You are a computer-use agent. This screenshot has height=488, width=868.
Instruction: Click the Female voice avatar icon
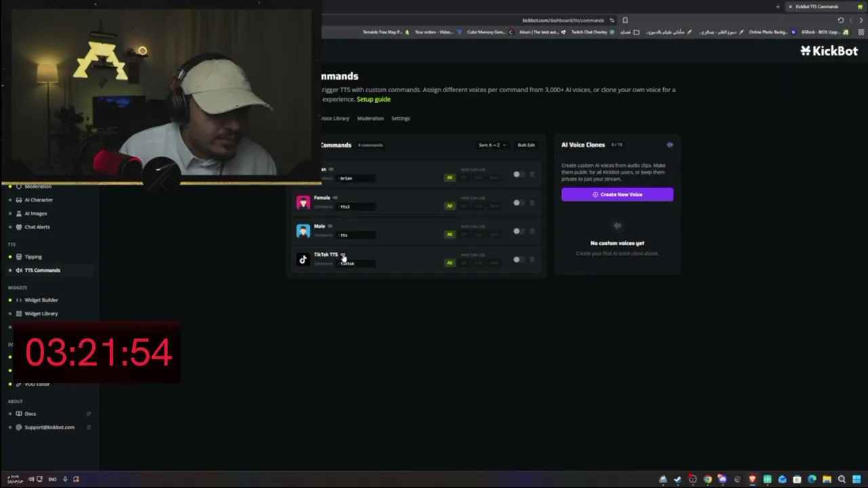coord(303,202)
